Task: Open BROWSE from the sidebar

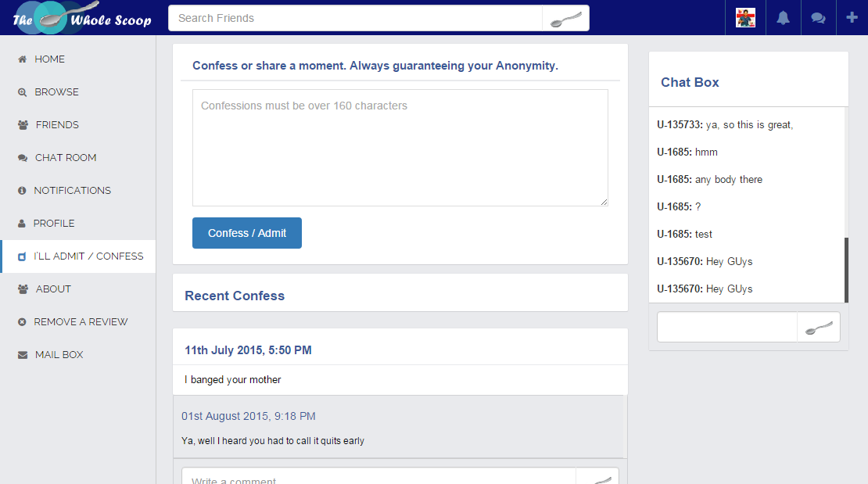Action: (56, 92)
